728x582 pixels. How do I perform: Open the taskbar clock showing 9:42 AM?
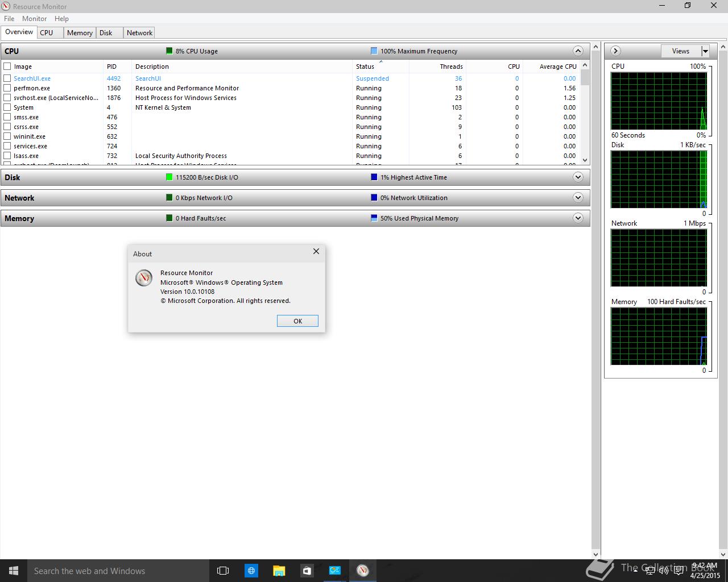click(x=705, y=571)
